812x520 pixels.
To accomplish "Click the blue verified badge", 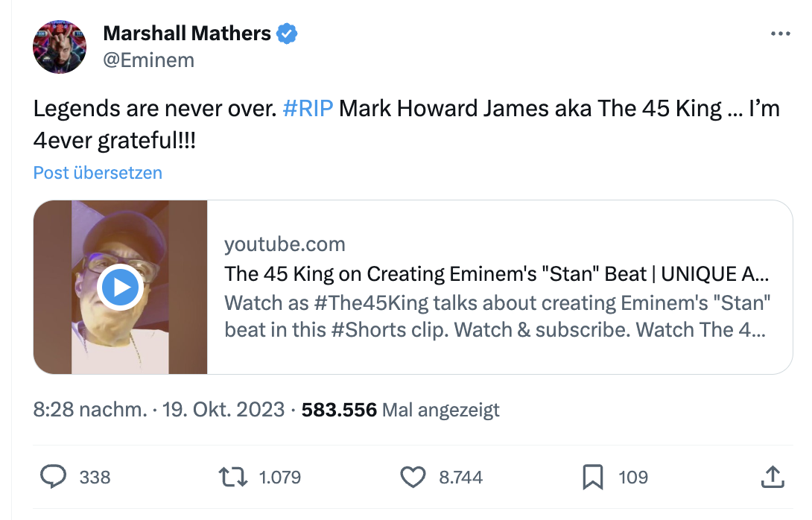I will tap(288, 34).
